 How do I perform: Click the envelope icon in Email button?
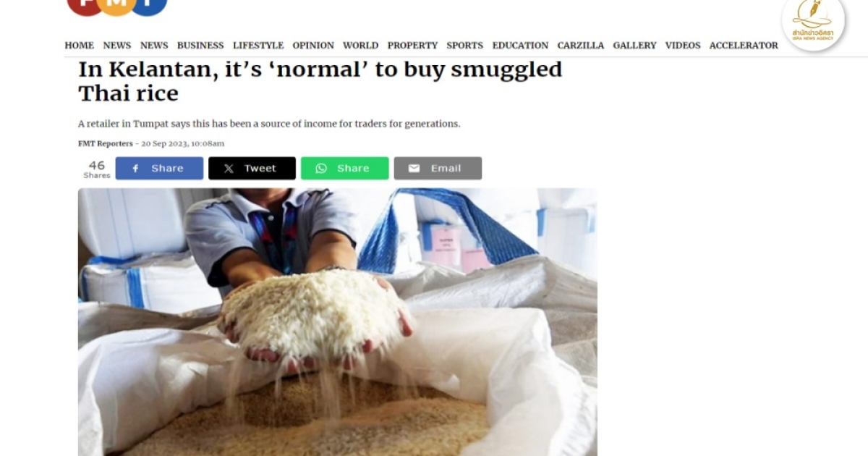pyautogui.click(x=414, y=169)
